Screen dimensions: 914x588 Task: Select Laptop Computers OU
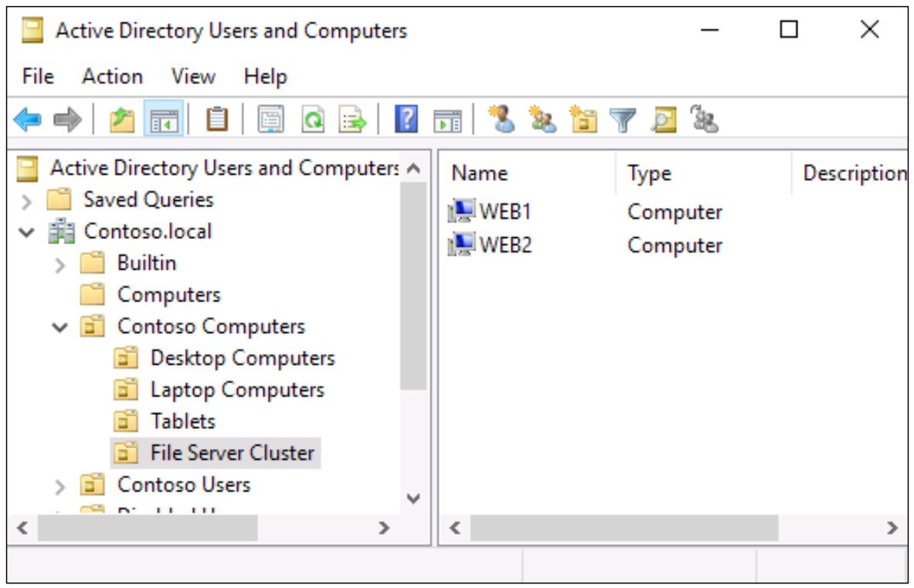coord(237,389)
